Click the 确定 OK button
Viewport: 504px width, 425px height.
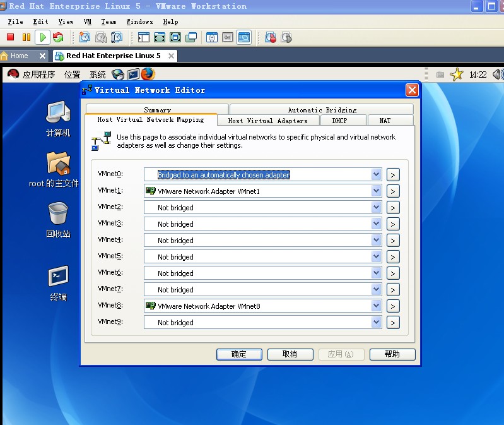tap(239, 354)
